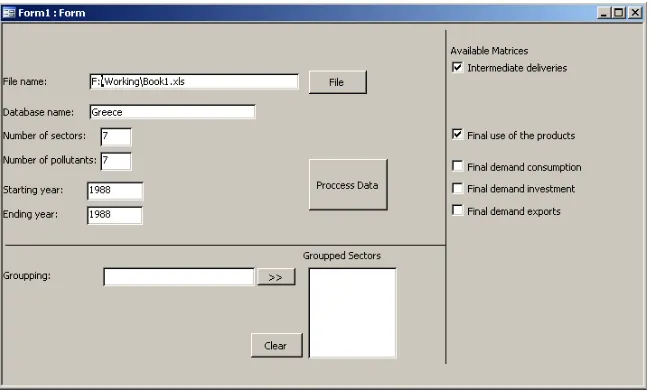Click the File name: label

click(25, 81)
